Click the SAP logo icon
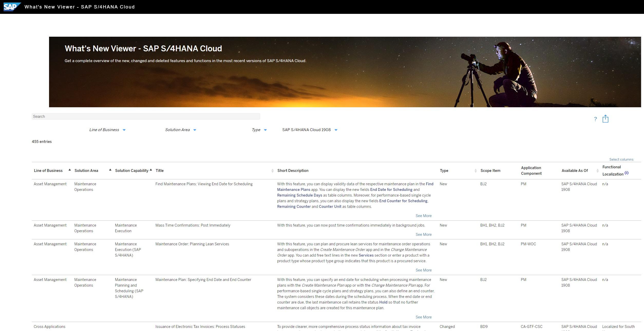Screen dimensions: 644x331 [12, 7]
